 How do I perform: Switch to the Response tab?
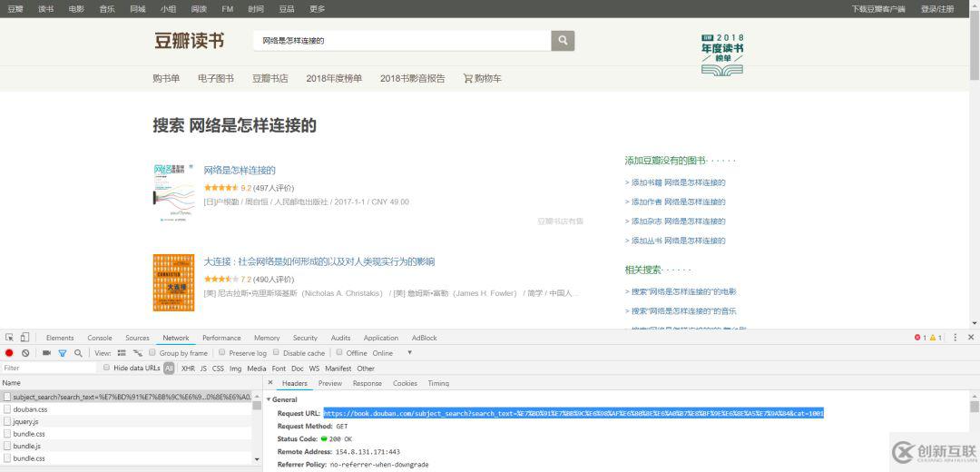click(x=367, y=383)
